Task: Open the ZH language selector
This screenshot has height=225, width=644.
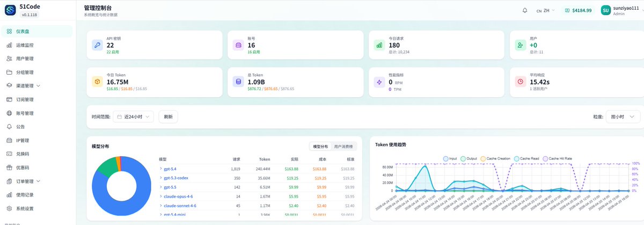Action: tap(546, 10)
